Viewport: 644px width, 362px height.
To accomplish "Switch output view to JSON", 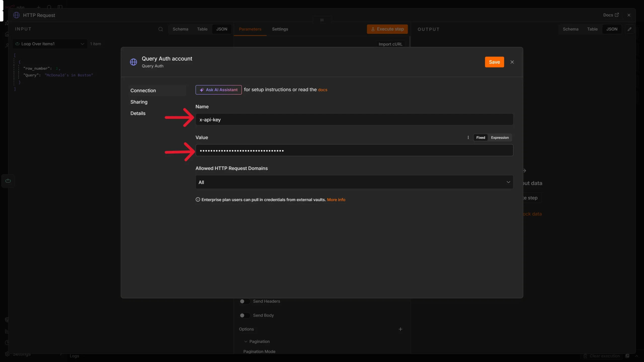I will pyautogui.click(x=612, y=29).
